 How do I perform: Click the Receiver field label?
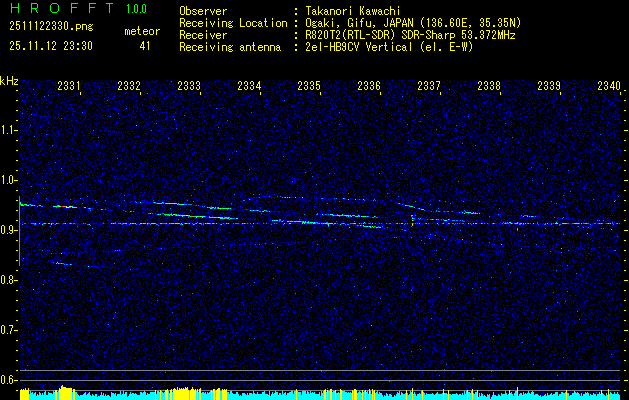pos(203,35)
